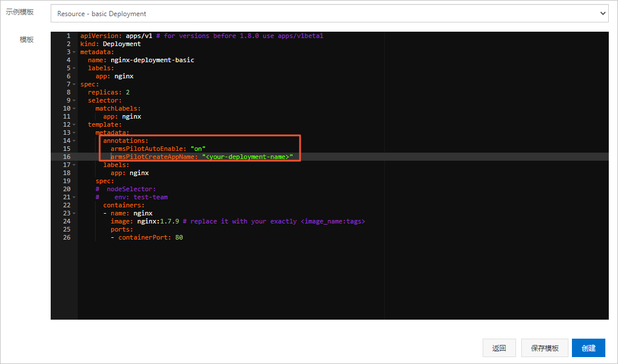This screenshot has height=364, width=618.
Task: Click the kind: Deployment line
Action: coord(111,44)
